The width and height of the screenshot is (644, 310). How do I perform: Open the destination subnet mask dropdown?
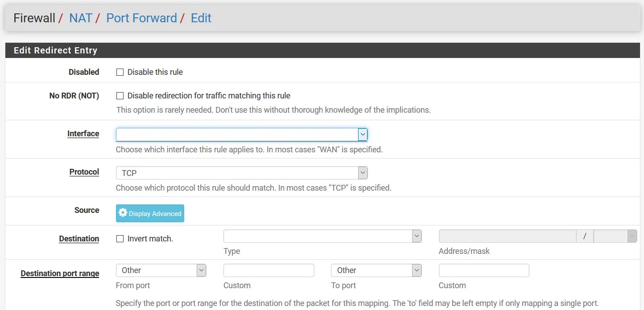tap(615, 236)
